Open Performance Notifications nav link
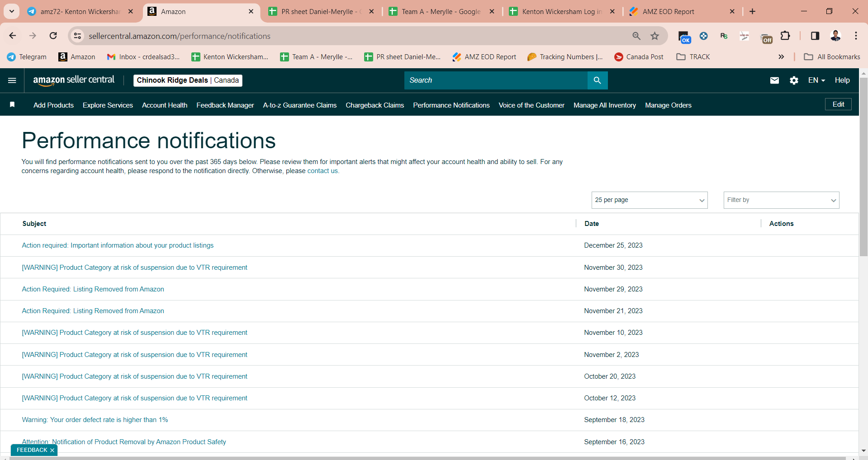The height and width of the screenshot is (460, 868). [x=451, y=105]
